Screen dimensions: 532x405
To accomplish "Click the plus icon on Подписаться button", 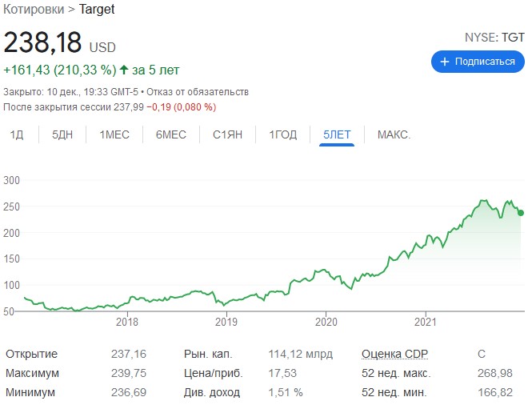I will tap(445, 62).
